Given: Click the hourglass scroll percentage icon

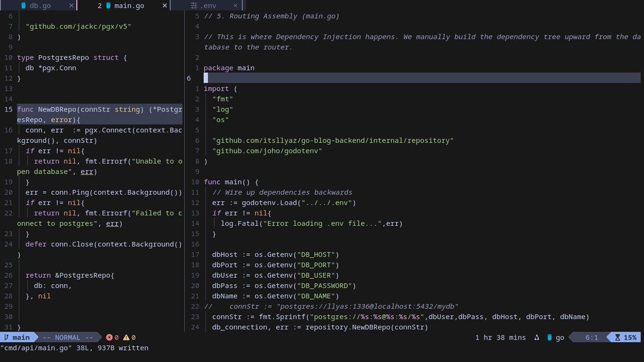Looking at the screenshot, I should click(617, 337).
